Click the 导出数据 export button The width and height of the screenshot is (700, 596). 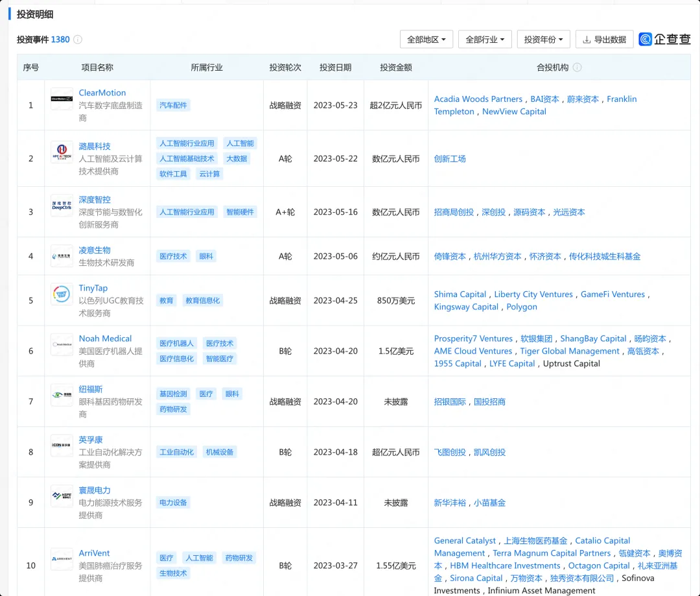click(x=605, y=40)
